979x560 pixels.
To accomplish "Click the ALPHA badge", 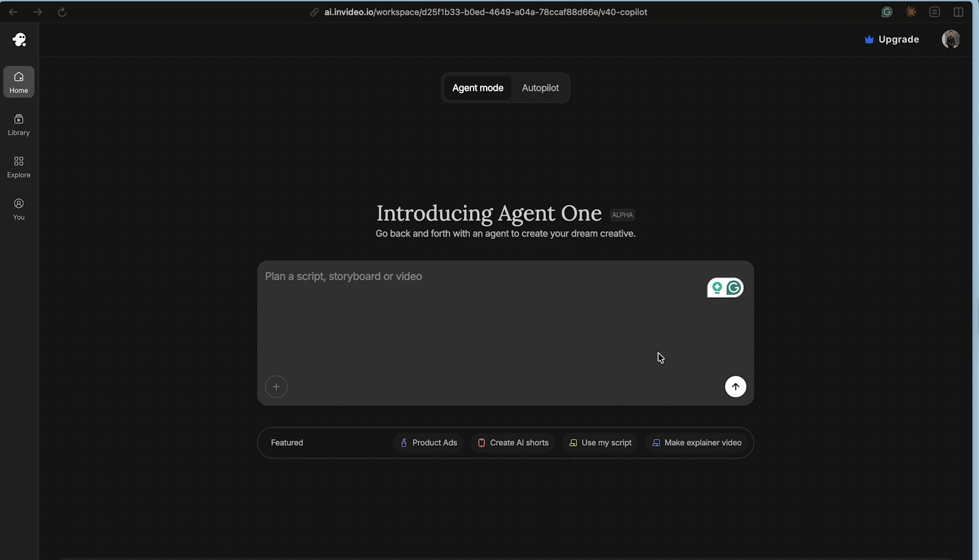I will (x=622, y=215).
